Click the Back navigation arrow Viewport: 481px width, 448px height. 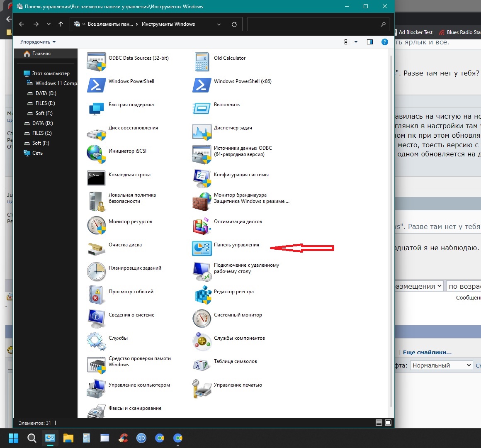[22, 24]
